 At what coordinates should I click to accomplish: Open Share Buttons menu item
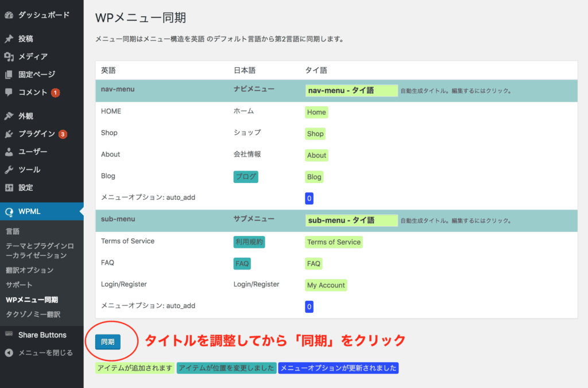[41, 335]
